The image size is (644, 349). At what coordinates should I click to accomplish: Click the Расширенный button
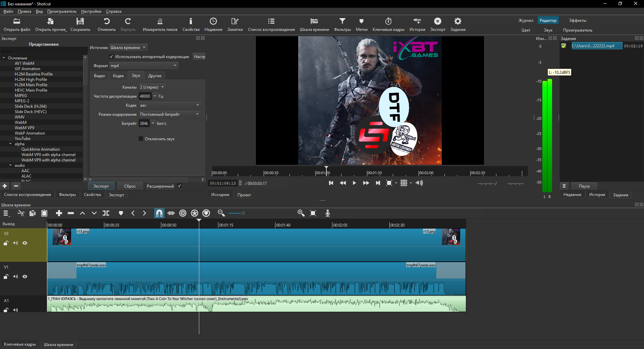pos(160,186)
